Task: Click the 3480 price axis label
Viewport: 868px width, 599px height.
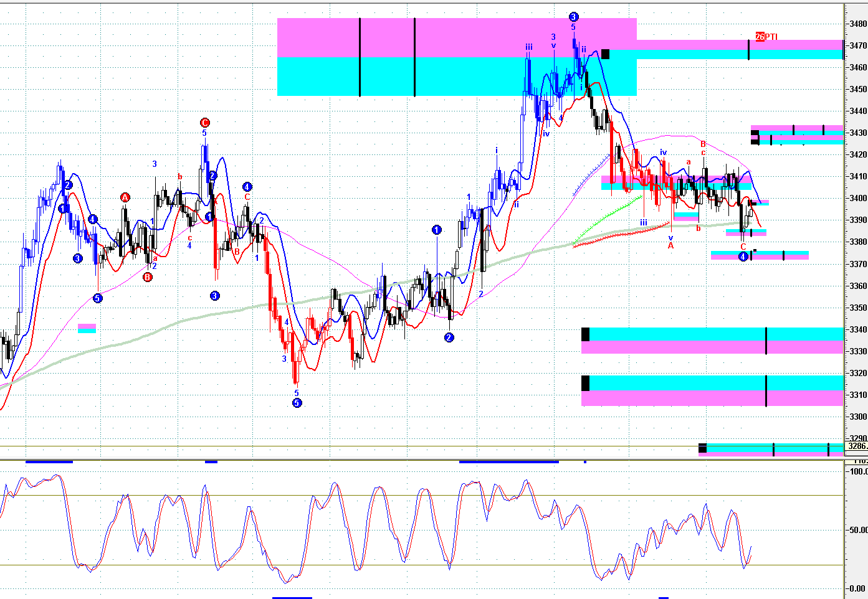Action: click(858, 24)
